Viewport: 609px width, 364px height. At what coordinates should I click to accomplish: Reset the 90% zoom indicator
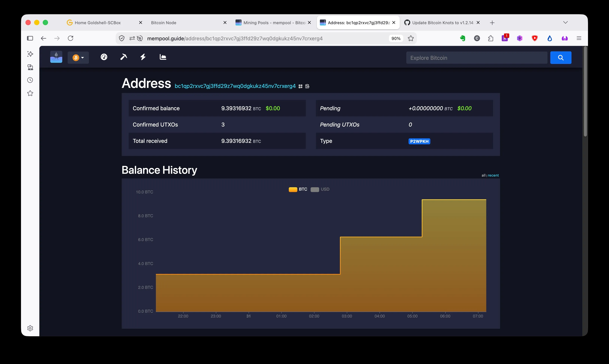point(396,38)
